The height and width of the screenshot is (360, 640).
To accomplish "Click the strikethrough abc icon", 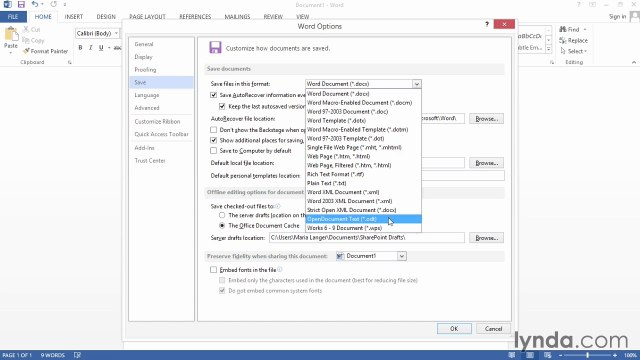I will click(x=118, y=48).
